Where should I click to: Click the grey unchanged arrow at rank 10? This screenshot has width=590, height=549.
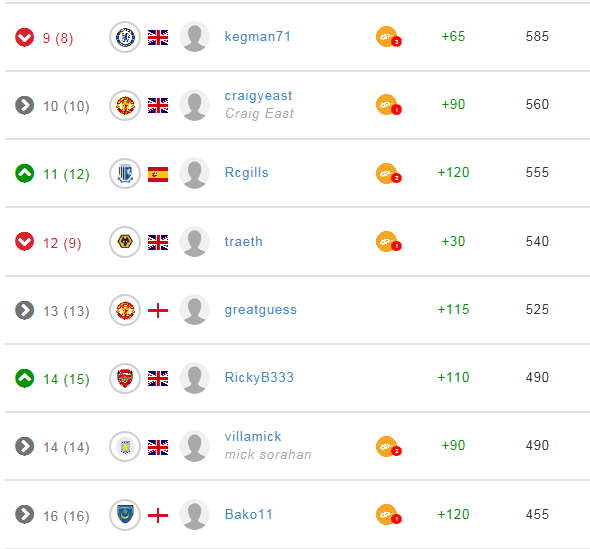(24, 105)
